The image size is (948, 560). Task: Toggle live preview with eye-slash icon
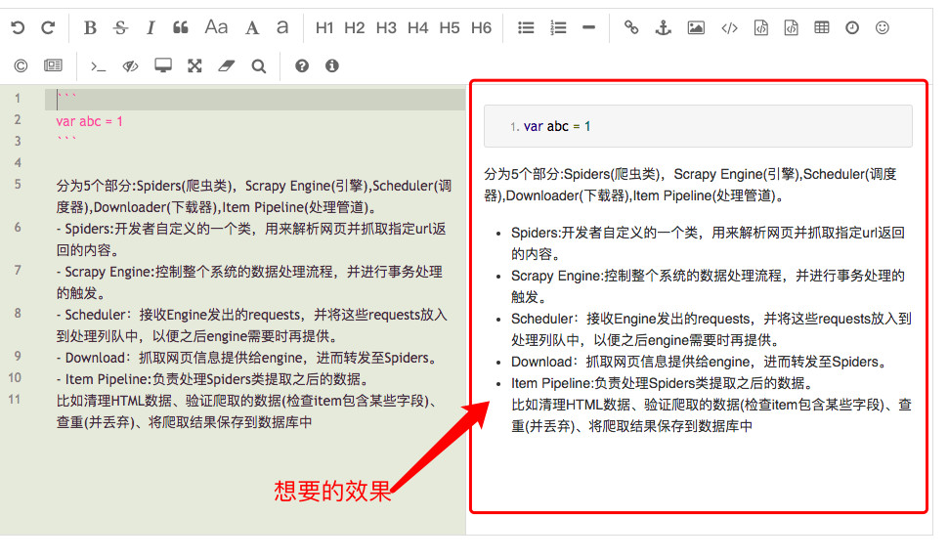[x=131, y=65]
